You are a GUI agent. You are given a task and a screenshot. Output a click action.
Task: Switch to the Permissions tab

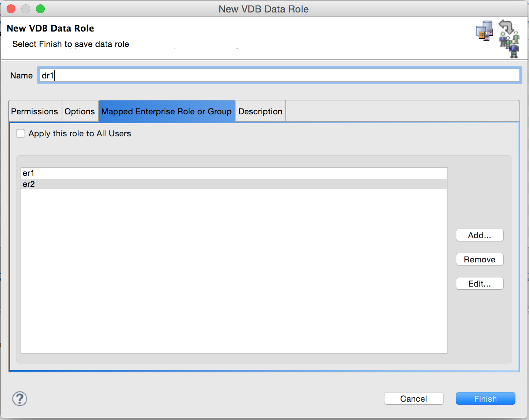34,111
